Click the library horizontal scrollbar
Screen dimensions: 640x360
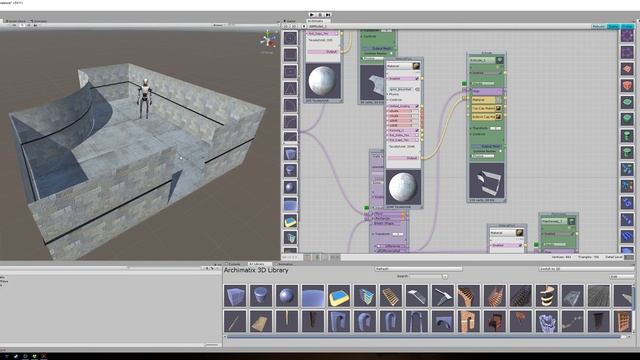click(424, 337)
